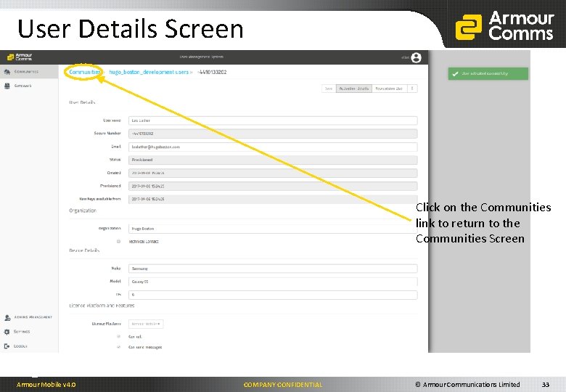The width and height of the screenshot is (566, 392).
Task: Click the Admins Management sidebar icon
Action: 7,318
